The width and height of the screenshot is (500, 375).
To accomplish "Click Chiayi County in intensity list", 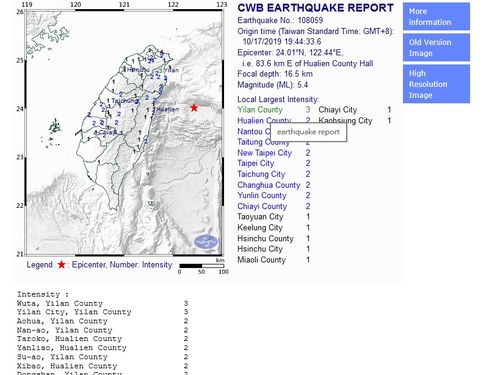I will [262, 206].
